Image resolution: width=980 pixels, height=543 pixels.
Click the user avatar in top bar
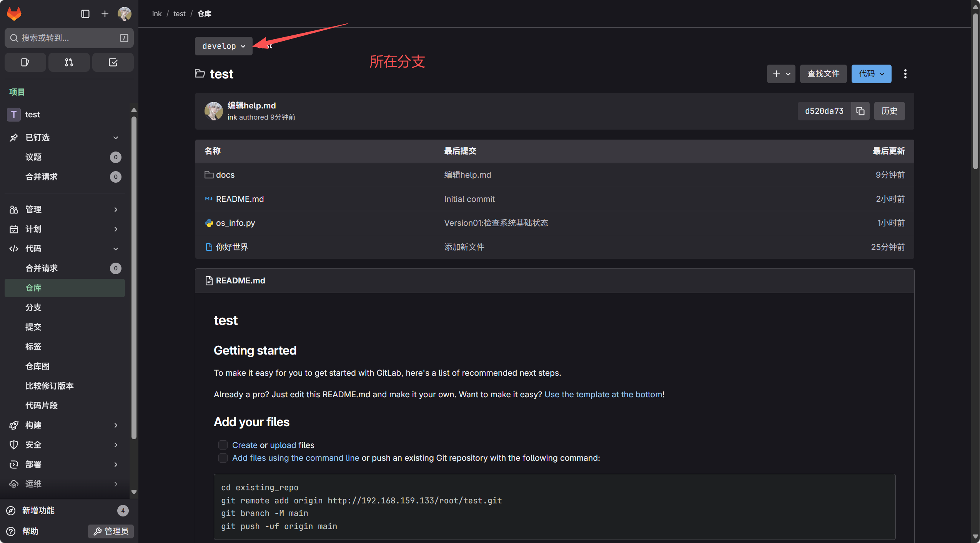[124, 14]
